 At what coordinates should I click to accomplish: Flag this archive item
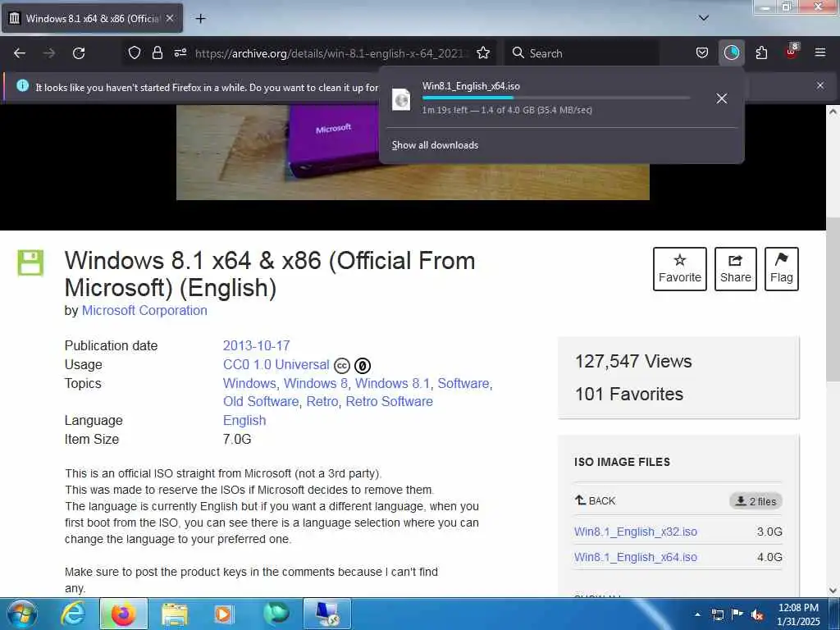click(x=782, y=269)
